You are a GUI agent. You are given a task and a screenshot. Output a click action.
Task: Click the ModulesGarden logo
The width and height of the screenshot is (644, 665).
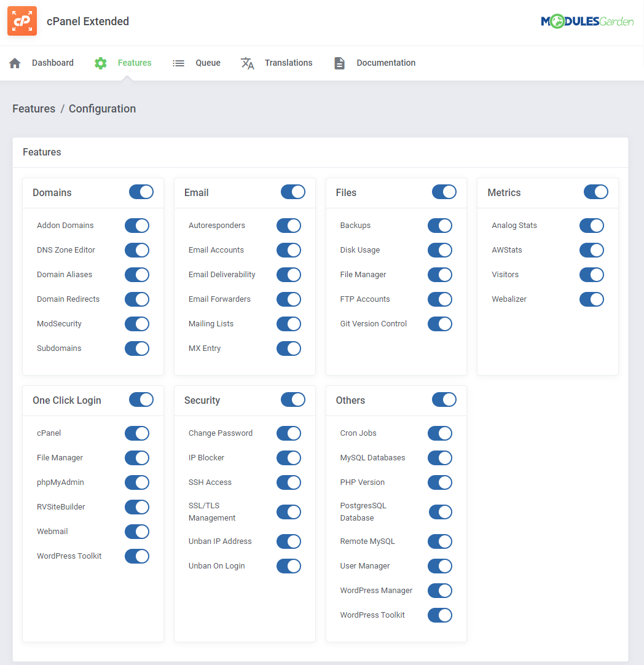[x=587, y=22]
